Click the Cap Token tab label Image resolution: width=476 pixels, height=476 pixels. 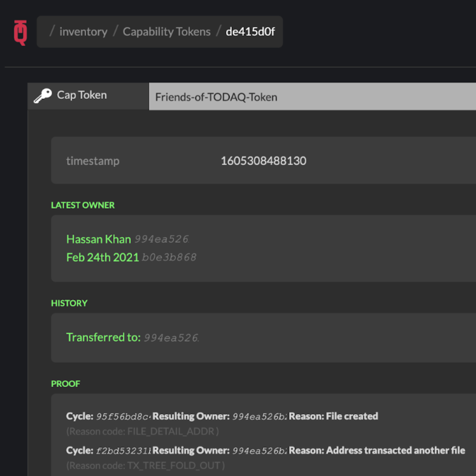tap(82, 95)
